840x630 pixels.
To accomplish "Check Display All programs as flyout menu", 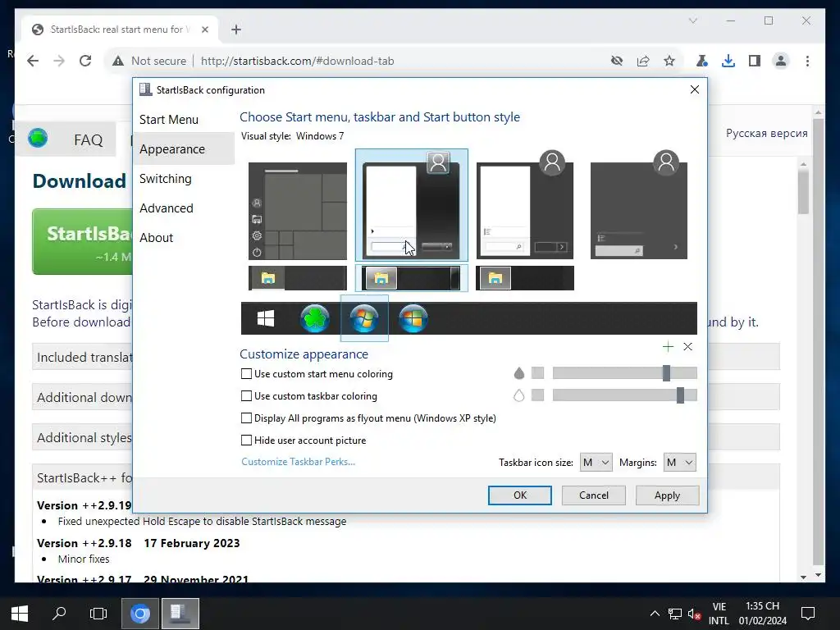I will pyautogui.click(x=246, y=418).
